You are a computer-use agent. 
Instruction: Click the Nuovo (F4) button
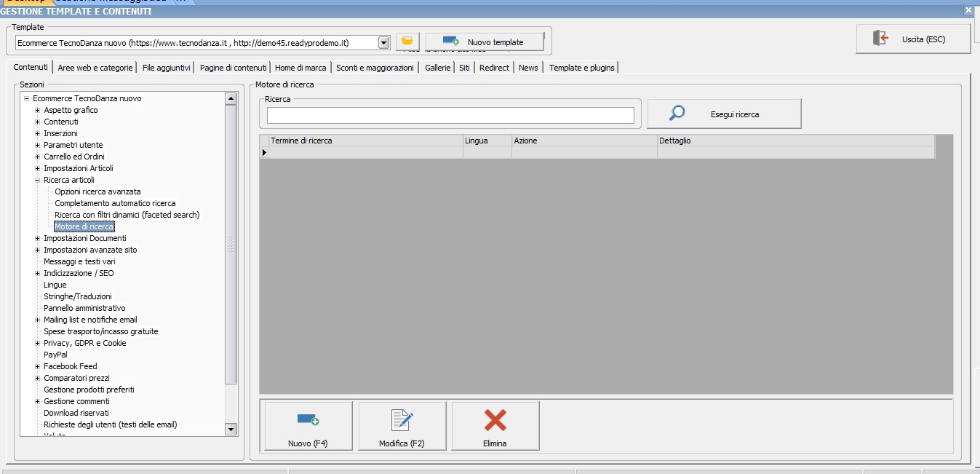point(308,426)
